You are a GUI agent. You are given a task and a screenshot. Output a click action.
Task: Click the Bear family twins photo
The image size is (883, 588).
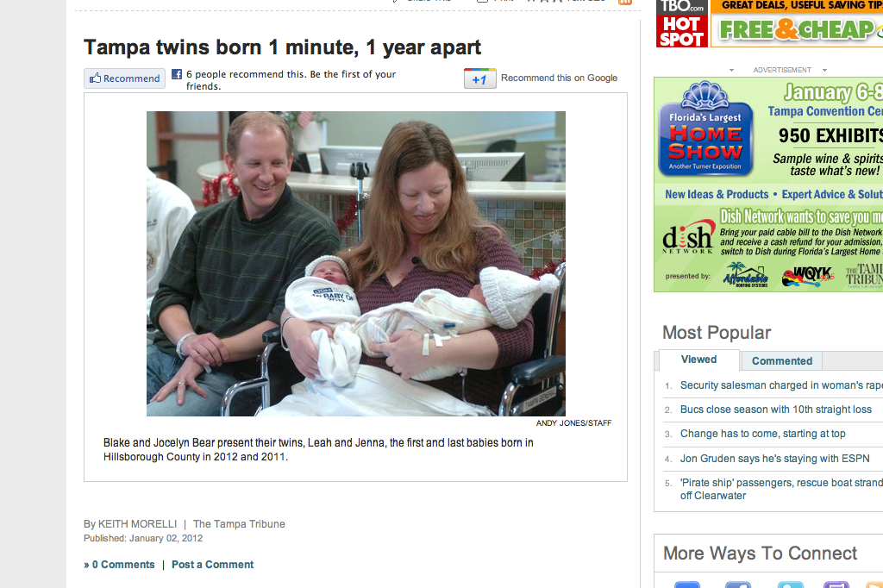click(x=356, y=264)
